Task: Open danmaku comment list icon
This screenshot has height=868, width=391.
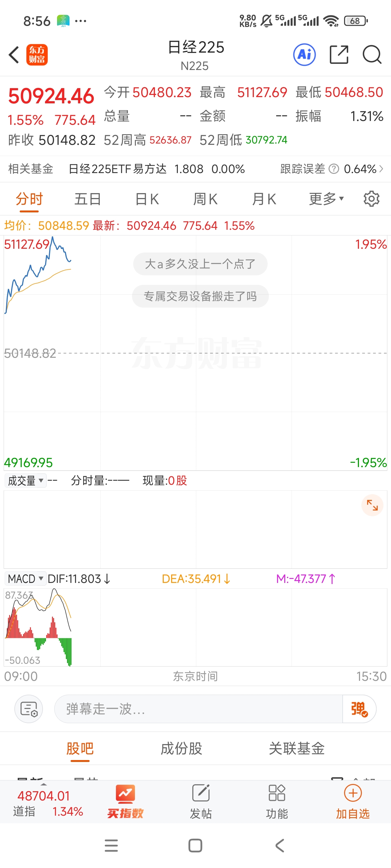Action: (29, 709)
